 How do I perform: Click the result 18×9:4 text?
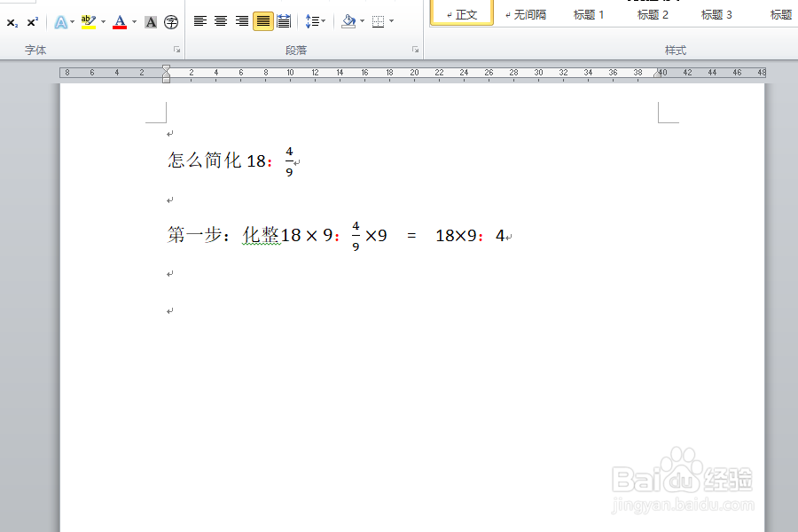pyautogui.click(x=470, y=236)
